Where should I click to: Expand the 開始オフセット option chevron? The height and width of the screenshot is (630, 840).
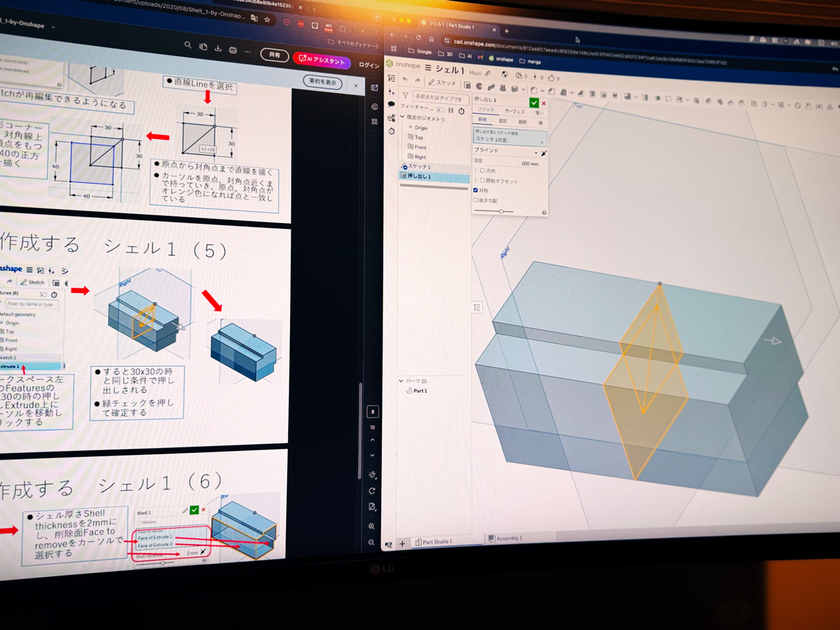pos(476,180)
